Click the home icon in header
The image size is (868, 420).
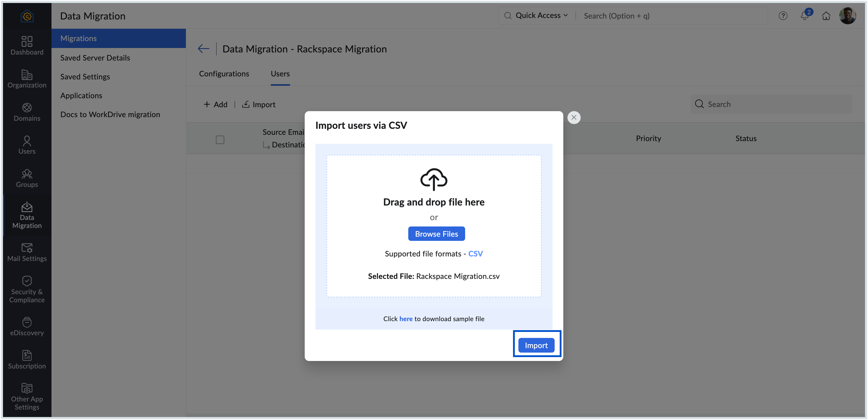[826, 16]
